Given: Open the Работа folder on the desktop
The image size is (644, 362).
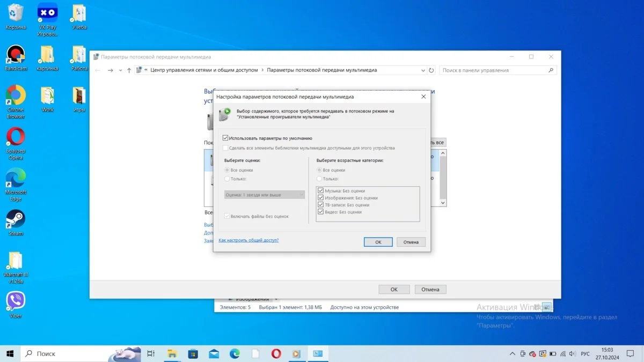Looking at the screenshot, I should [x=79, y=58].
